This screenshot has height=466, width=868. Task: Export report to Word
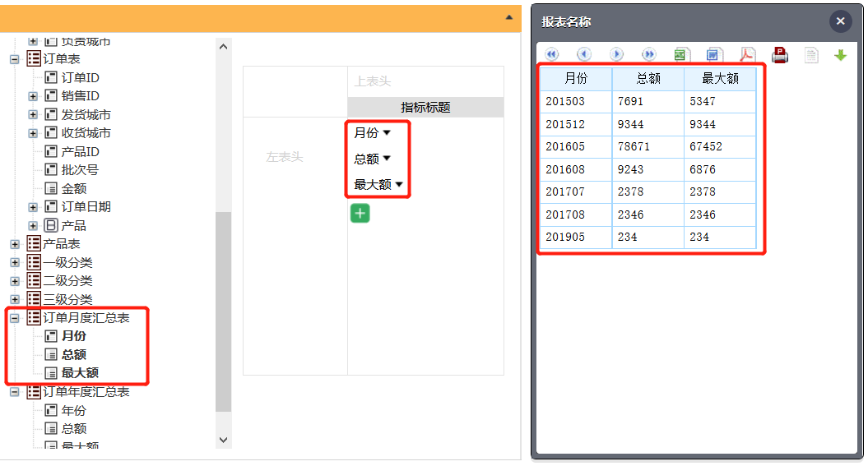[x=714, y=54]
